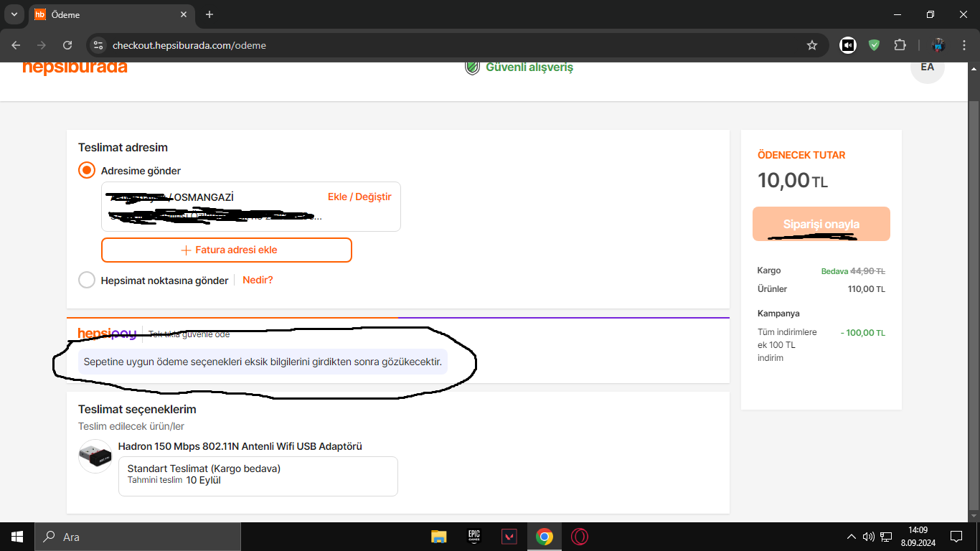
Task: Open the network tray icon
Action: click(886, 537)
